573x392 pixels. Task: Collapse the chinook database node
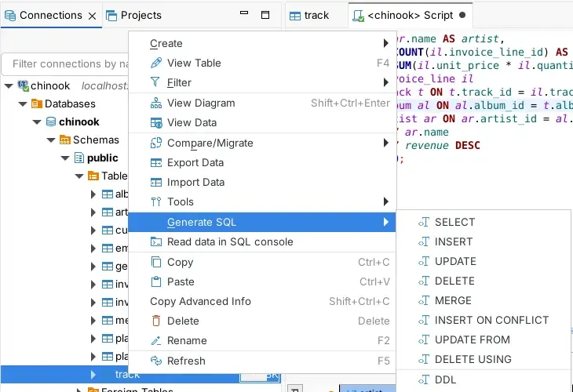click(37, 122)
